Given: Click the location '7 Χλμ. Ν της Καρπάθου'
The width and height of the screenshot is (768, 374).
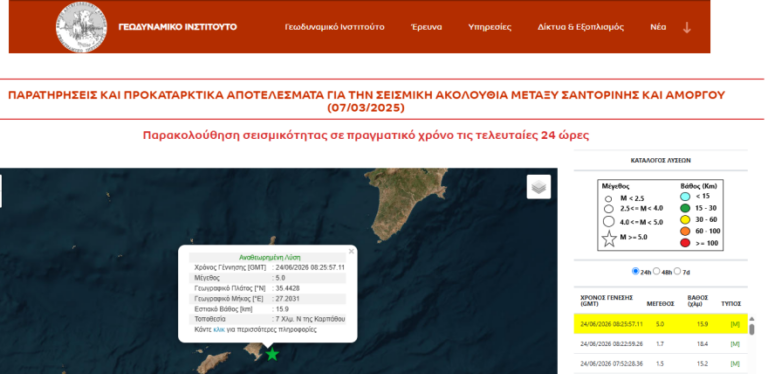Looking at the screenshot, I should [x=310, y=319].
